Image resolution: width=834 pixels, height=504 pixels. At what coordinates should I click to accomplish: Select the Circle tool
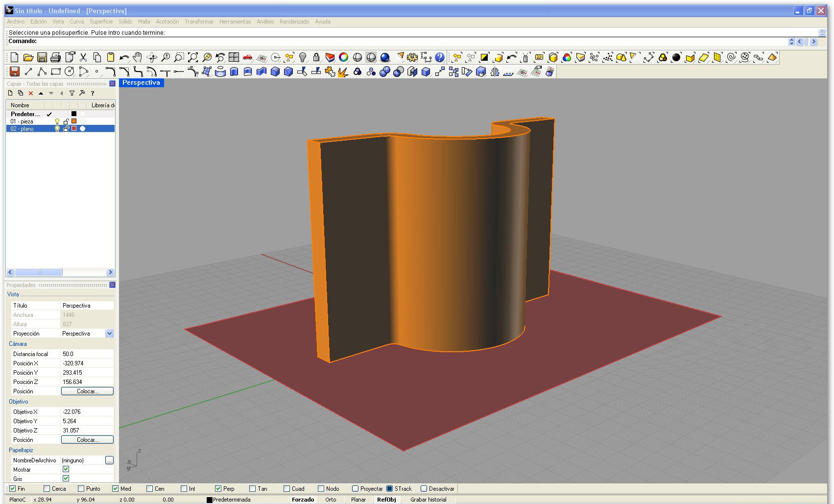click(70, 72)
